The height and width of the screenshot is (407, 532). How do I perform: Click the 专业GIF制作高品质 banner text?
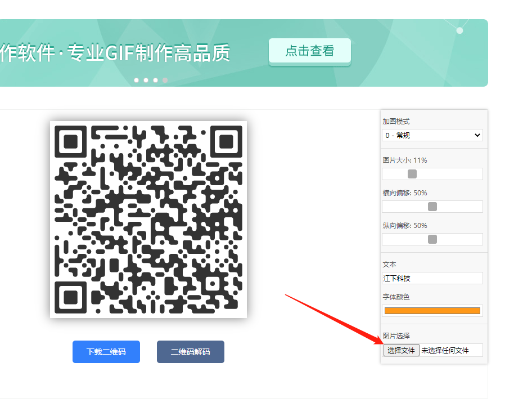[148, 53]
